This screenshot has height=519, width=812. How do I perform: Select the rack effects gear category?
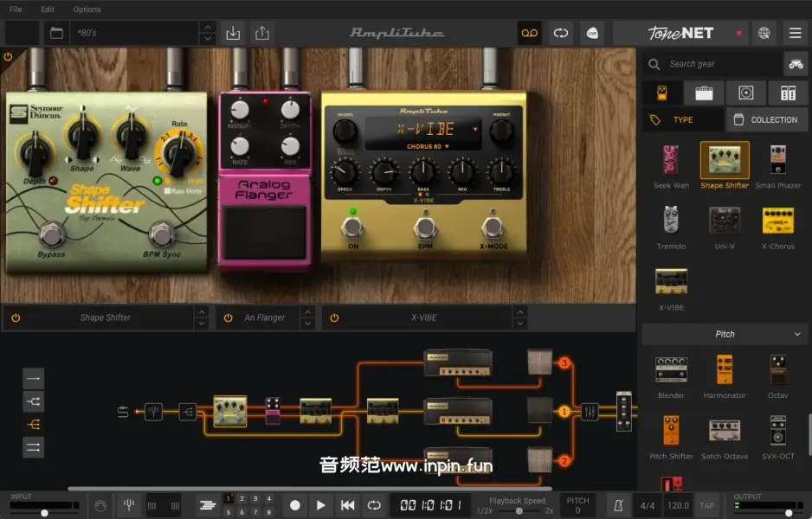[x=788, y=93]
